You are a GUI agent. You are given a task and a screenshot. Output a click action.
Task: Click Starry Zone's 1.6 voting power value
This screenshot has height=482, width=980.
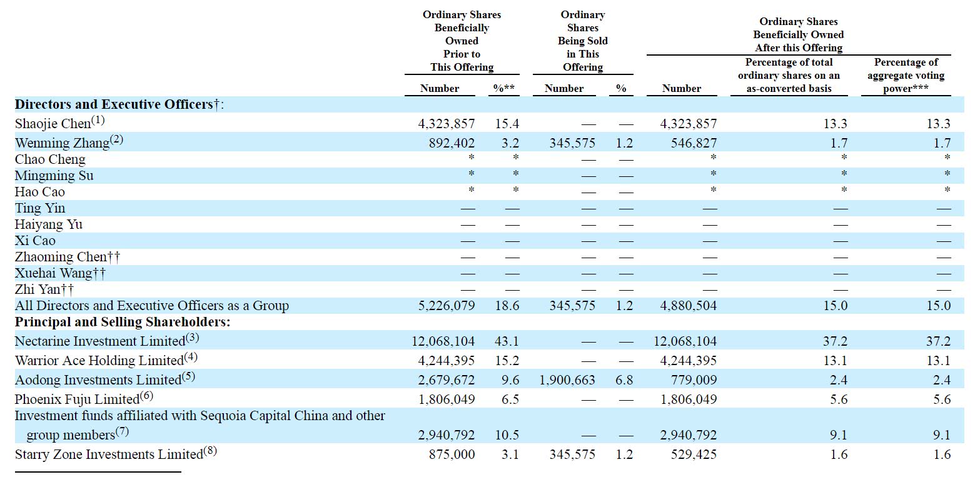pos(942,454)
